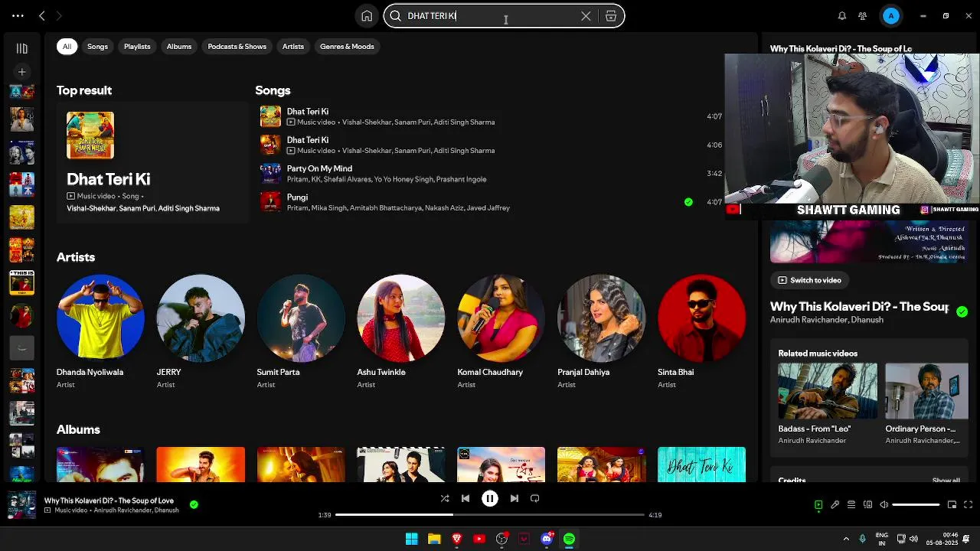980x551 pixels.
Task: Click Show all next to Credits
Action: coord(946,481)
